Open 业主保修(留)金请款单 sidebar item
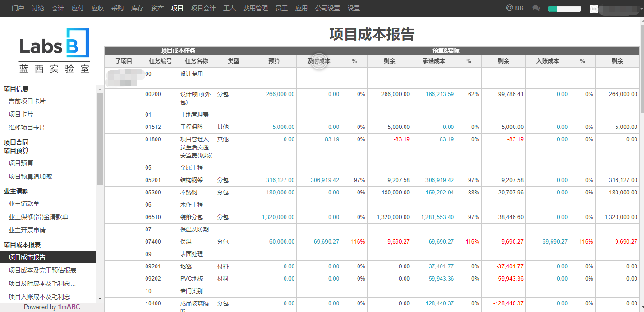 click(38, 217)
